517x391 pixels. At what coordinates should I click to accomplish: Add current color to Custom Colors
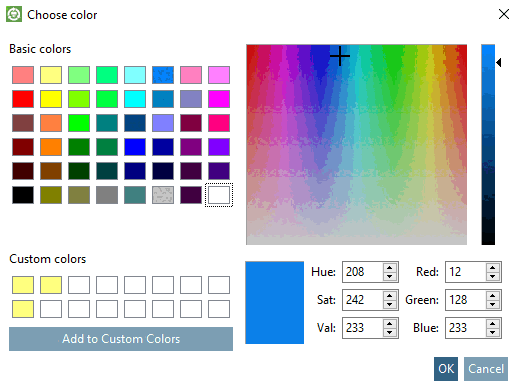[x=121, y=339]
